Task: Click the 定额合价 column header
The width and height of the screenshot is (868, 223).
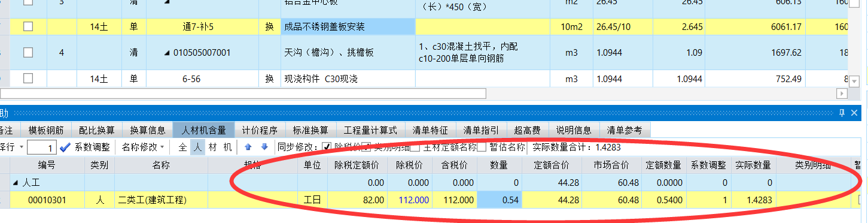Action: tap(552, 165)
